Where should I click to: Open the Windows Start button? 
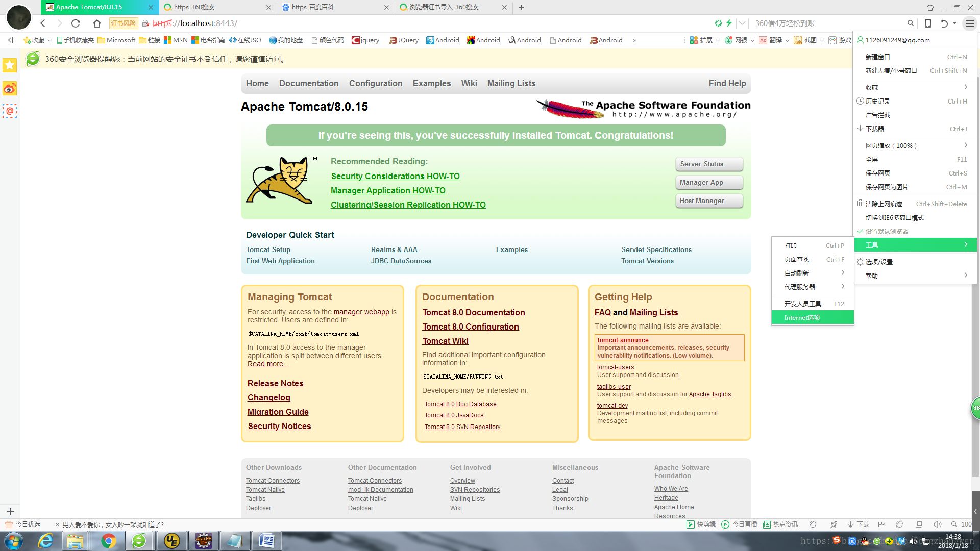click(x=14, y=541)
